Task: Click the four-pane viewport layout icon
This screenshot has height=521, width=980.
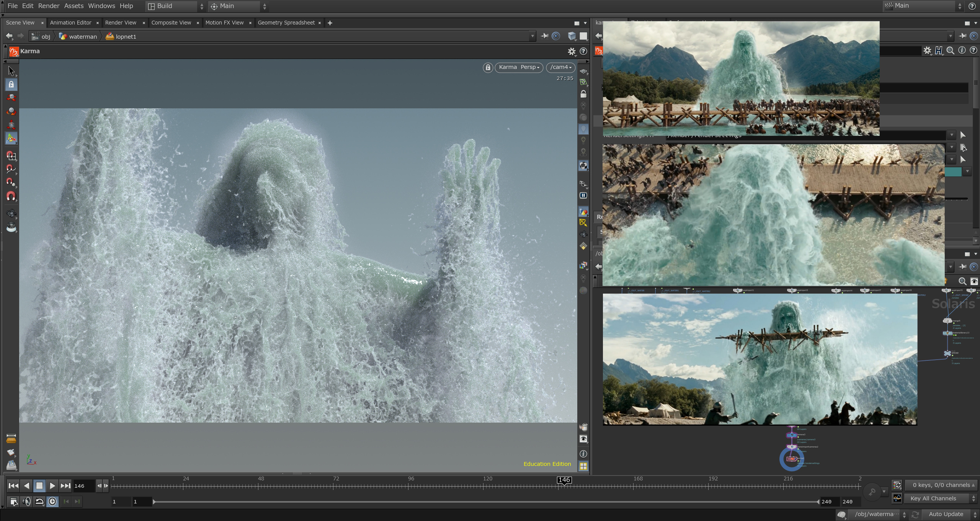Action: (x=583, y=466)
